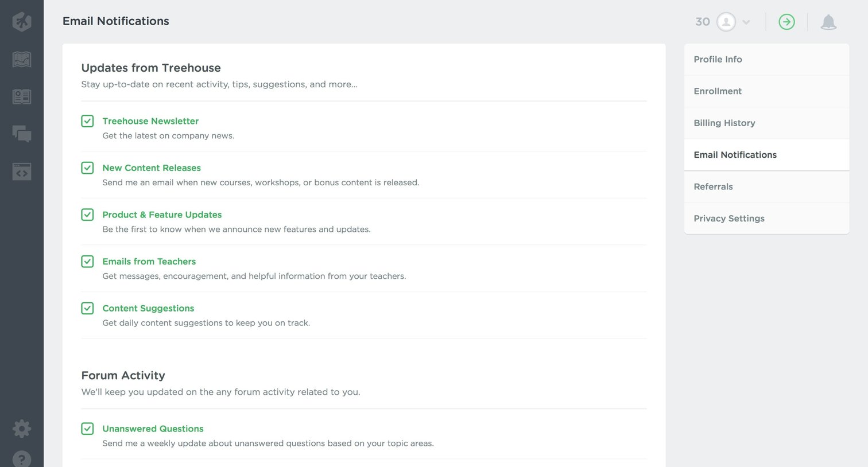Go to Profile Info settings
Screen dimensions: 868x467
coord(766,59)
